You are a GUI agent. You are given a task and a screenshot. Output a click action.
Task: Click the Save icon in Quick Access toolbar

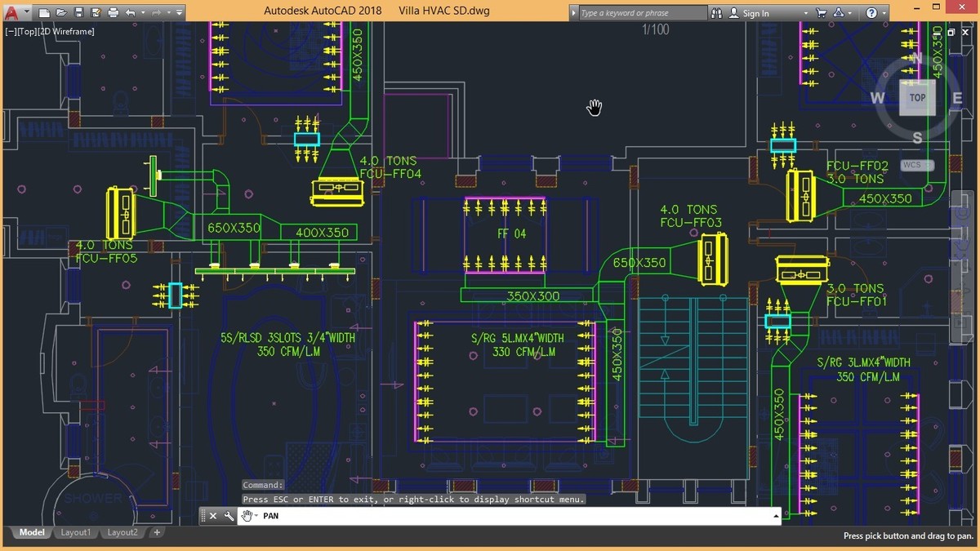pos(78,13)
